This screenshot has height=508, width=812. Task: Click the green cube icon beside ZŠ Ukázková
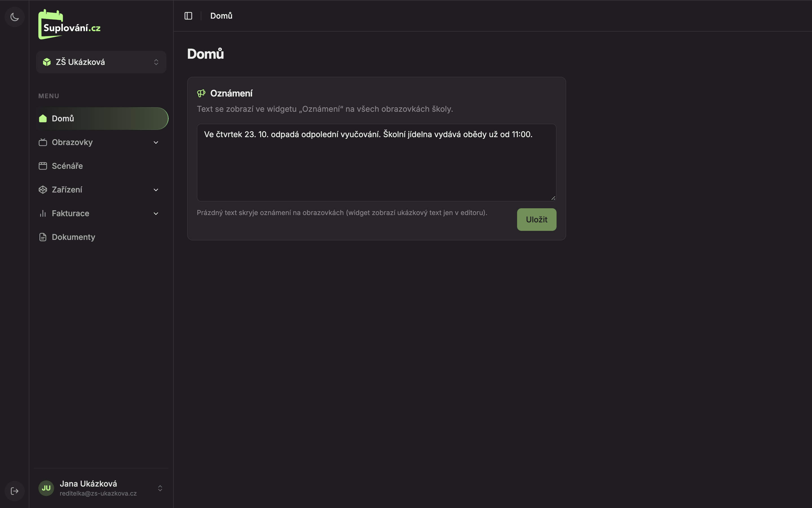(x=47, y=62)
